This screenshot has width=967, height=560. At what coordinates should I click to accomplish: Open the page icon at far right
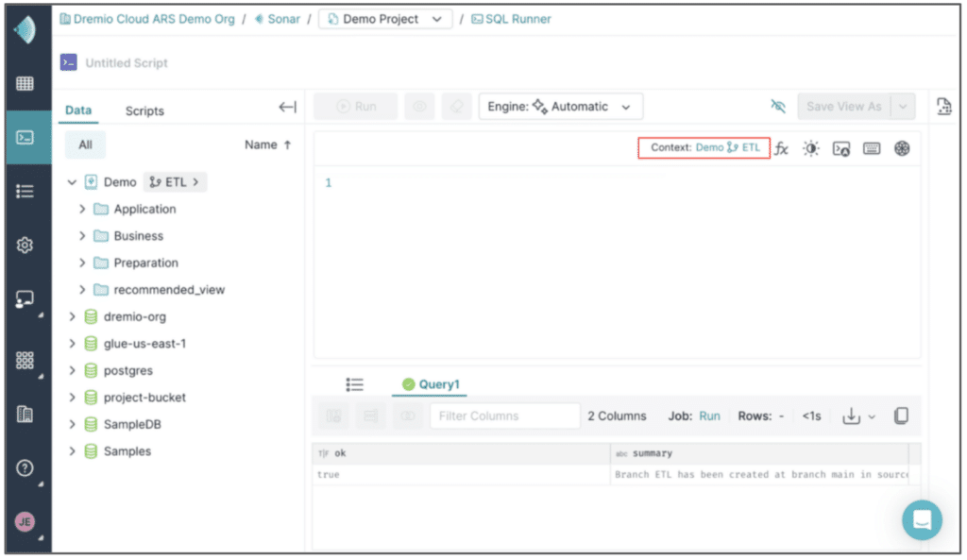(x=944, y=106)
